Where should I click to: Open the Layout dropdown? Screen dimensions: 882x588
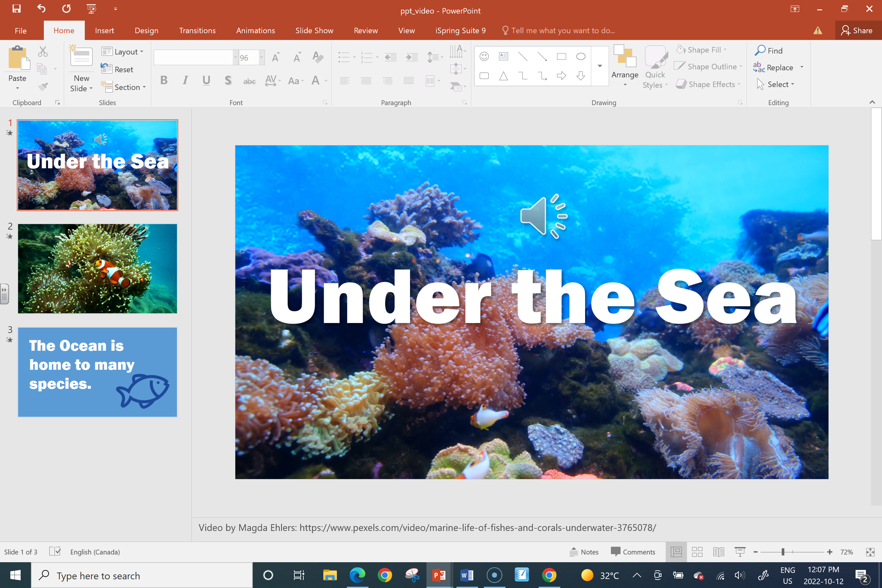122,52
